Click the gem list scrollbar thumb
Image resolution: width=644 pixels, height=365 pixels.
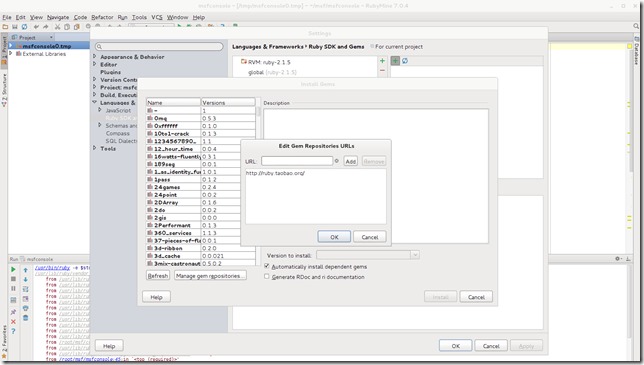[x=258, y=111]
